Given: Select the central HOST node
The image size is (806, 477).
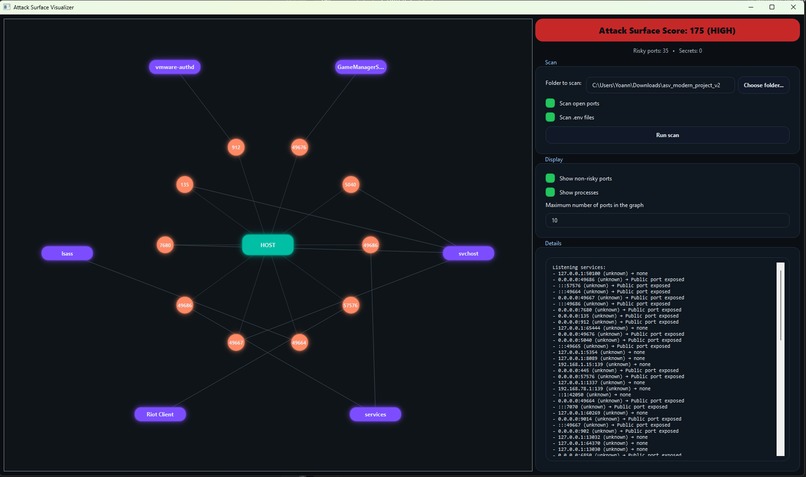Looking at the screenshot, I should (x=268, y=245).
